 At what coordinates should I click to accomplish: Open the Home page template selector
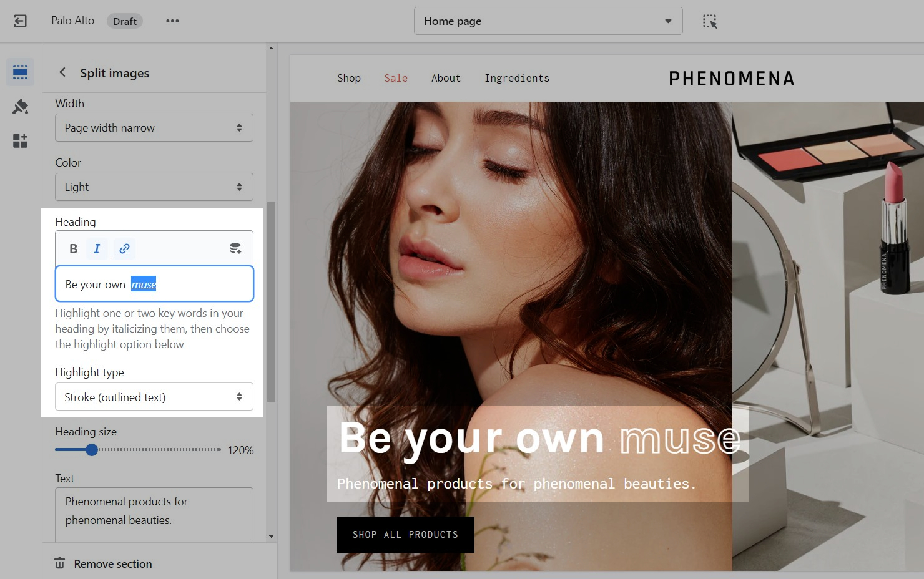point(548,21)
